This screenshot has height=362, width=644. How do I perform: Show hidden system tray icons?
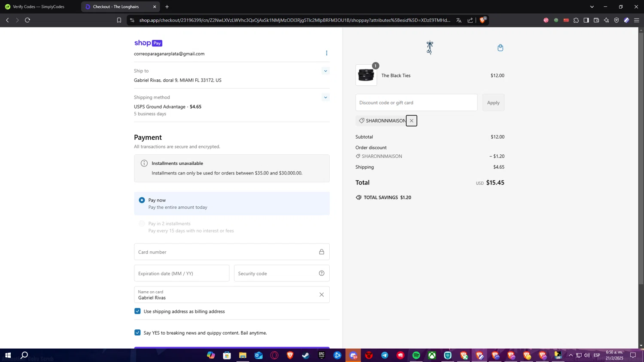click(x=571, y=355)
